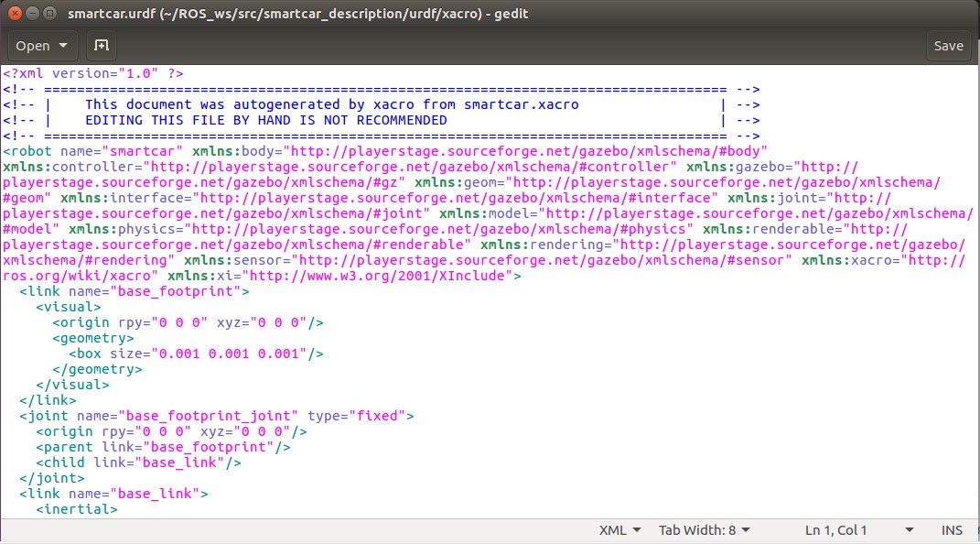Toggle INS insert mode in status bar

[x=952, y=530]
